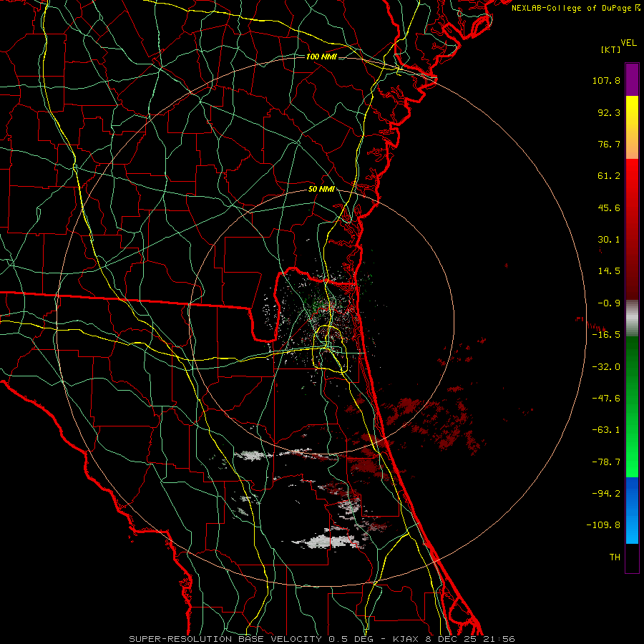The width and height of the screenshot is (644, 644).
Task: Click the -0.9 scale value
Action: 609,303
